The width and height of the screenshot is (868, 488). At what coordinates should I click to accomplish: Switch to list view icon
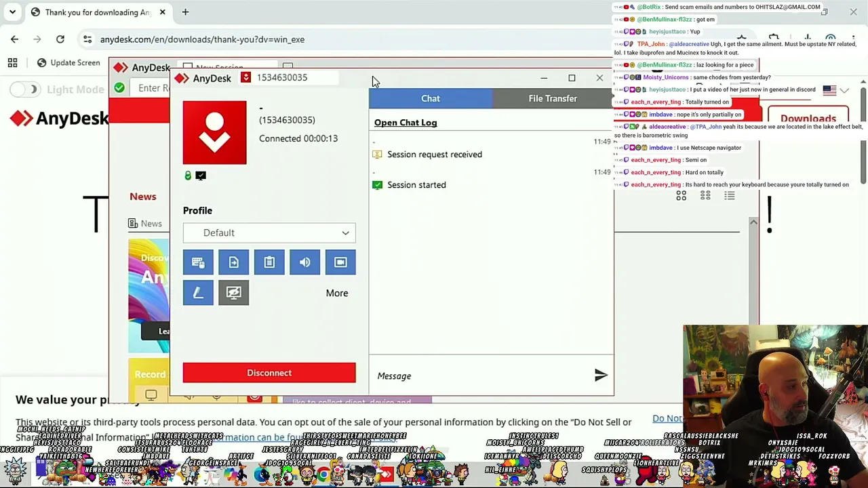coord(730,196)
